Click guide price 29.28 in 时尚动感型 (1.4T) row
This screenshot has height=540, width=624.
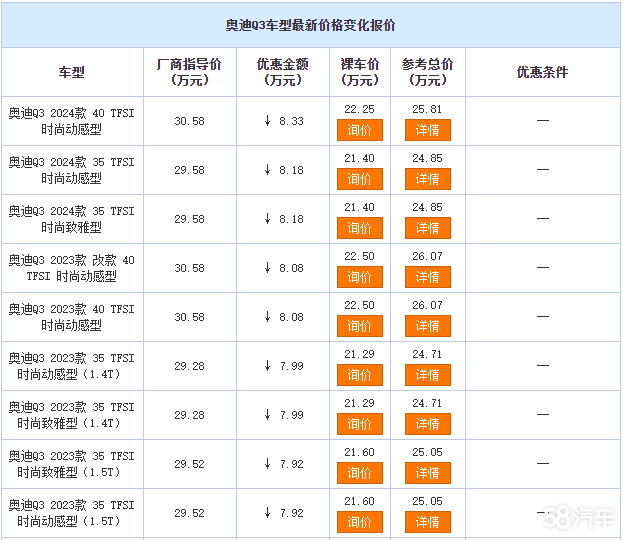tap(189, 366)
